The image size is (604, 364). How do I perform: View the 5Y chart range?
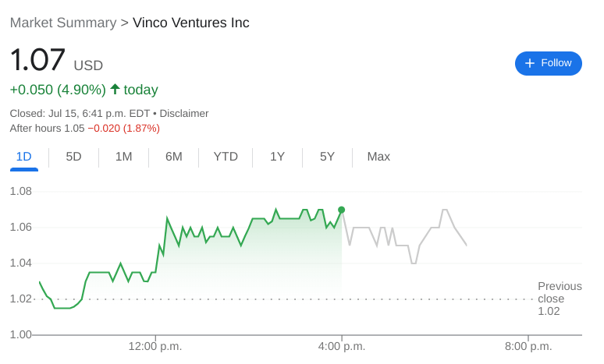pyautogui.click(x=327, y=157)
